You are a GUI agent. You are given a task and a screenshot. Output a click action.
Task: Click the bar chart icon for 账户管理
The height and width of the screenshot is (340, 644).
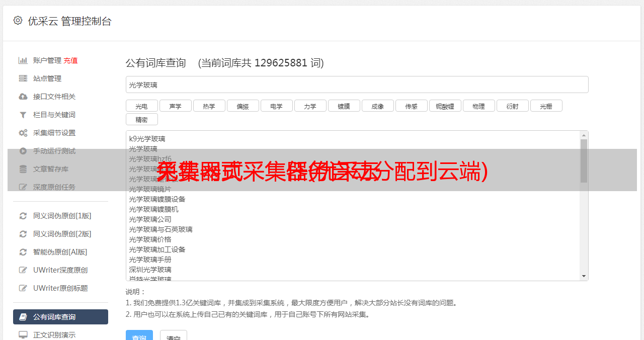23,60
